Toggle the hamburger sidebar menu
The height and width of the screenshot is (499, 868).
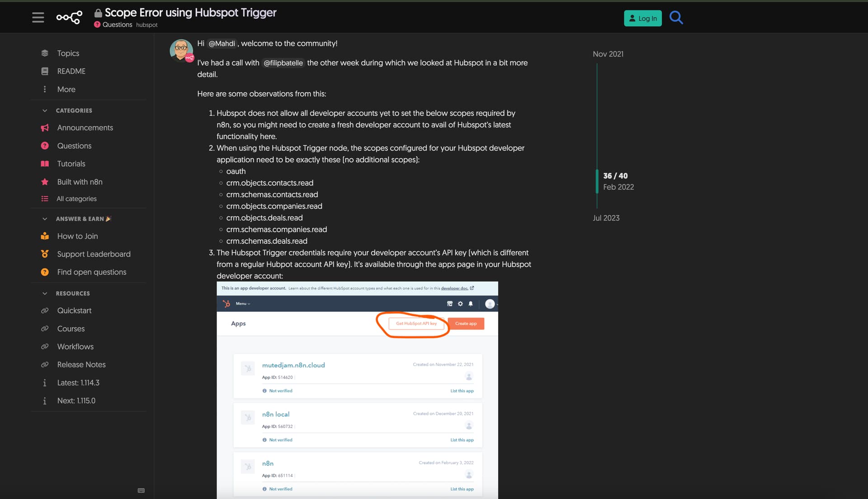[x=38, y=18]
